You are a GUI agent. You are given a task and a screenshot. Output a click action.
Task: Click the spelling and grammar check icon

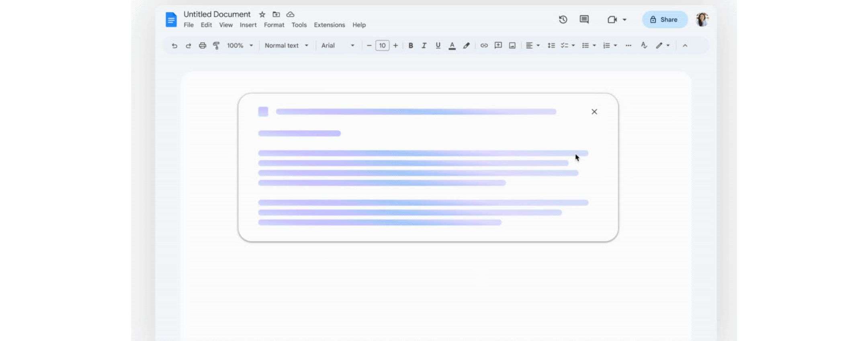pos(644,45)
